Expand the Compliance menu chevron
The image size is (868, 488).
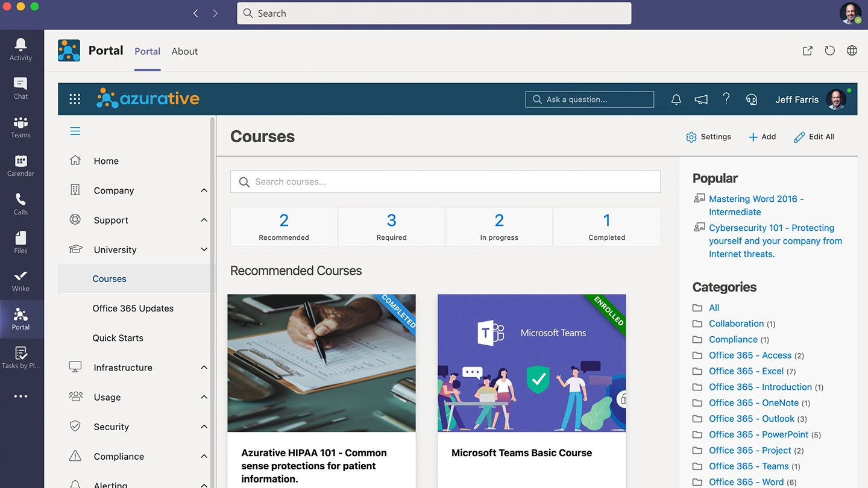[204, 456]
